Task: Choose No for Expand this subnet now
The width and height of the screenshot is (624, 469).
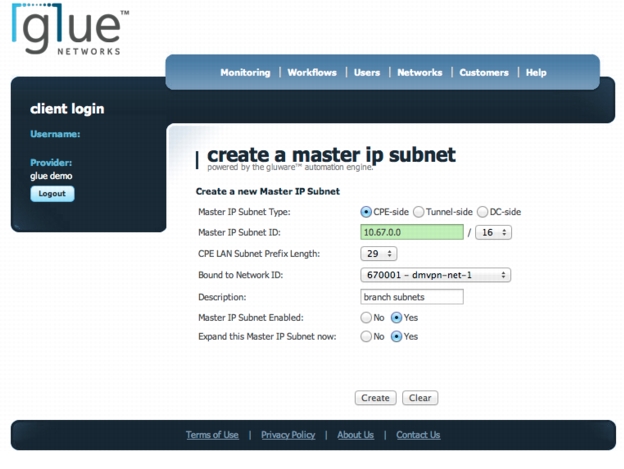Action: click(x=366, y=337)
